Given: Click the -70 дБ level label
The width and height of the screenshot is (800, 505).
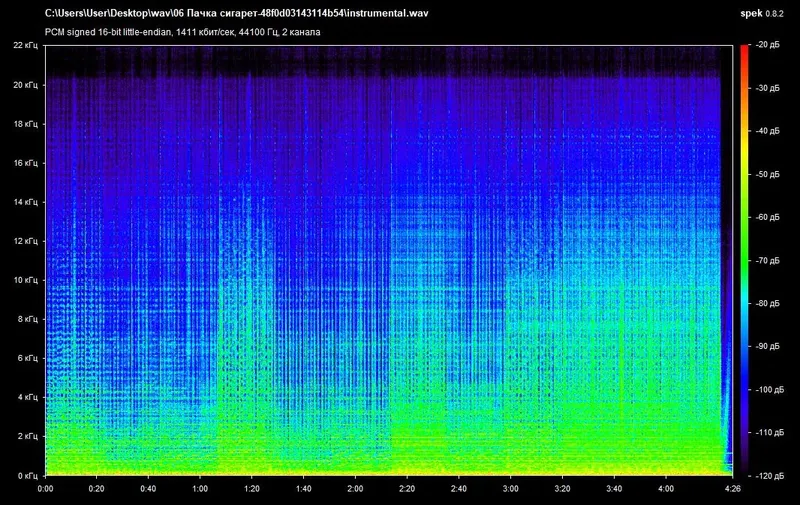Looking at the screenshot, I should point(767,261).
